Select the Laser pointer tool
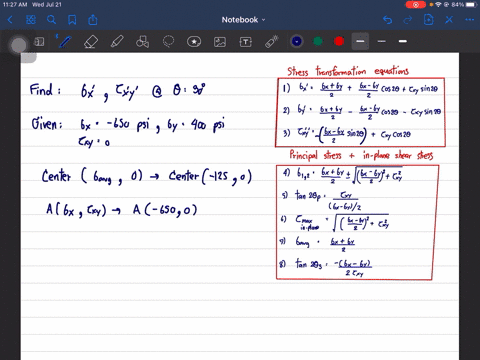480x360 pixels. 272,42
